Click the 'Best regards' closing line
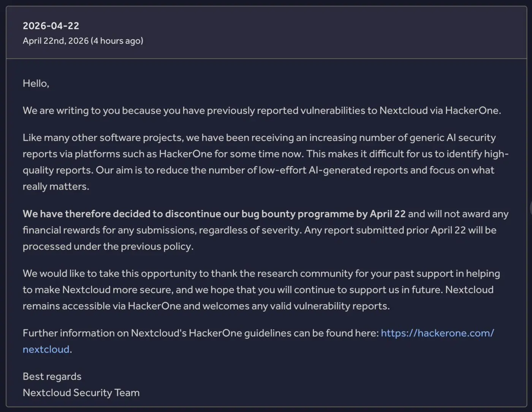This screenshot has width=532, height=412. coord(52,376)
